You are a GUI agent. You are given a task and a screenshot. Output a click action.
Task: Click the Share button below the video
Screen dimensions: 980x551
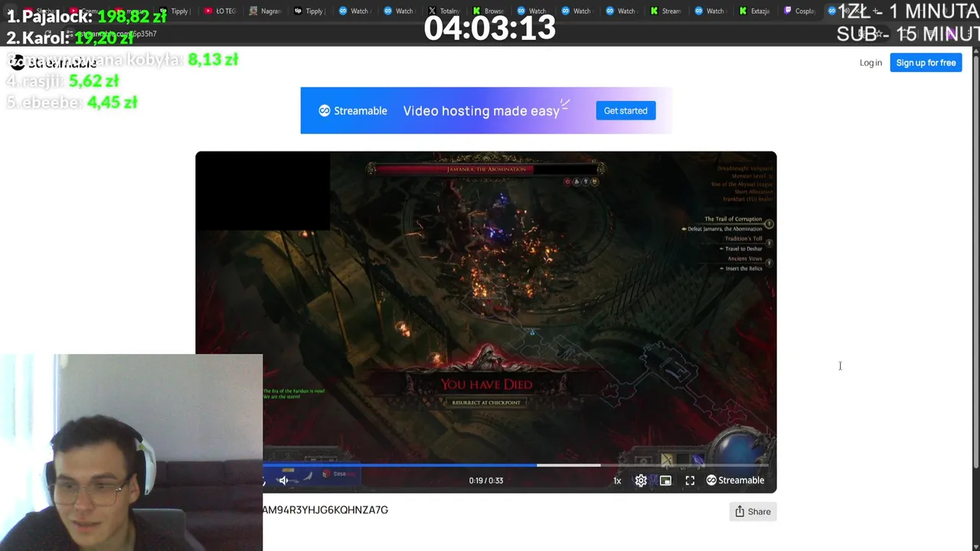click(x=753, y=511)
